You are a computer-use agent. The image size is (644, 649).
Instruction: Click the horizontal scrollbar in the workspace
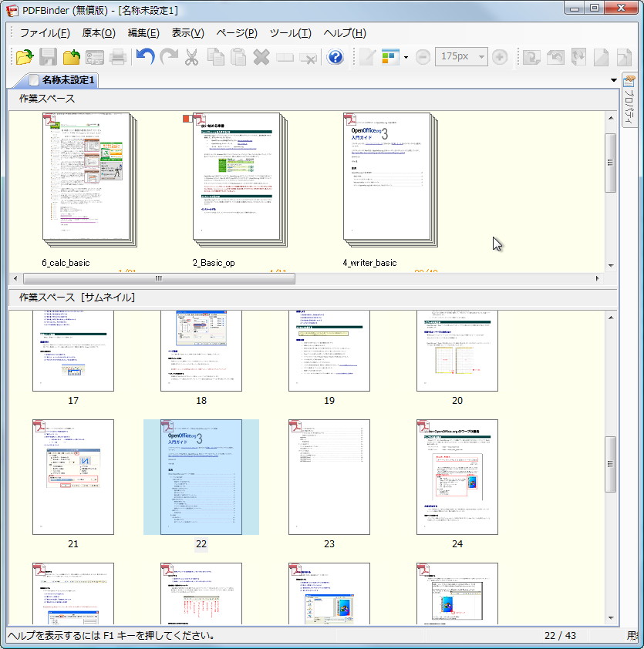point(158,278)
